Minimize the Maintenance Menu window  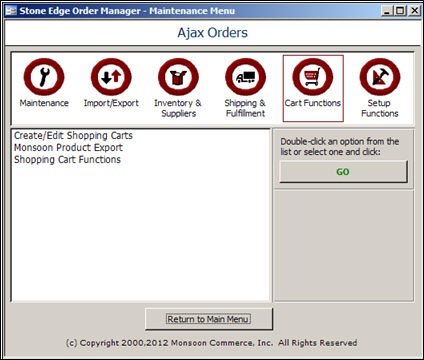tap(387, 11)
